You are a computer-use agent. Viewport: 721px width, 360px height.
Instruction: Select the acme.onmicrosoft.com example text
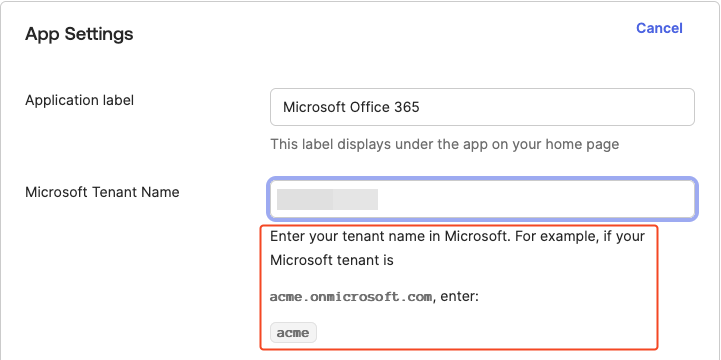(x=351, y=297)
